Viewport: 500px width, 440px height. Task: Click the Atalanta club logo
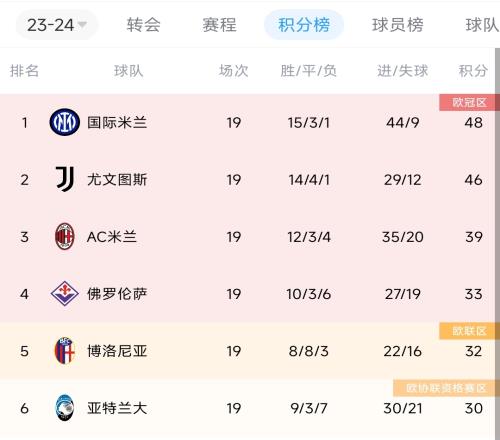(x=64, y=408)
